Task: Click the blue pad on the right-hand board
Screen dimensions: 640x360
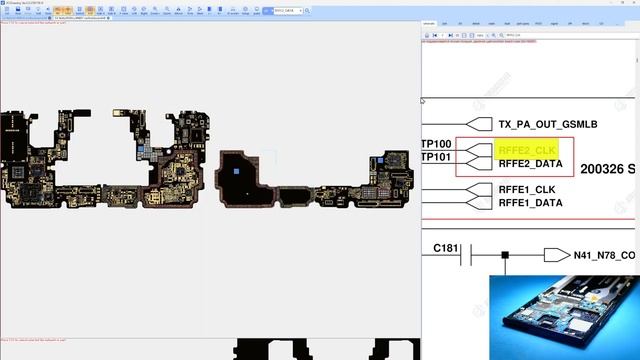Action: pyautogui.click(x=380, y=160)
